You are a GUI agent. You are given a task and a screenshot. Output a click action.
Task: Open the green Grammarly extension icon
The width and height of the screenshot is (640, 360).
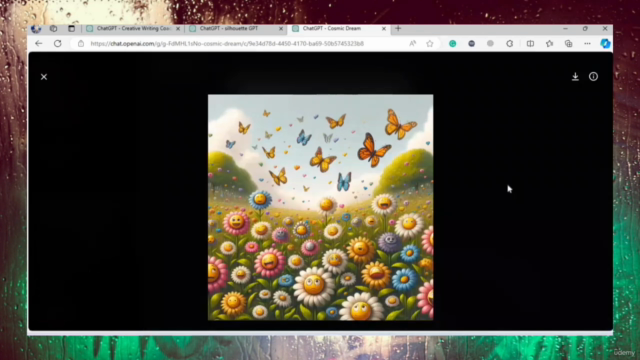(x=452, y=44)
